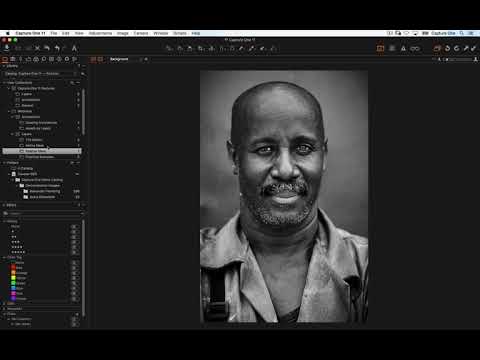Toggle the Orange color tag filter
Screen dimensions: 480x360
click(74, 273)
